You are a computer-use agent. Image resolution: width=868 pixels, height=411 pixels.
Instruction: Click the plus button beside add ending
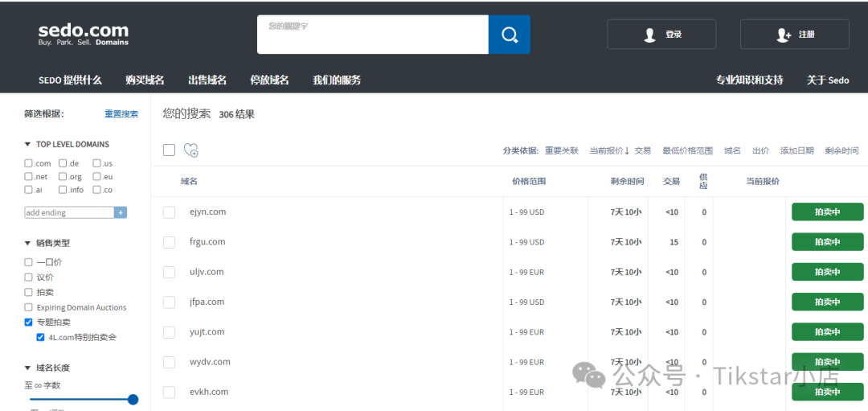[121, 212]
